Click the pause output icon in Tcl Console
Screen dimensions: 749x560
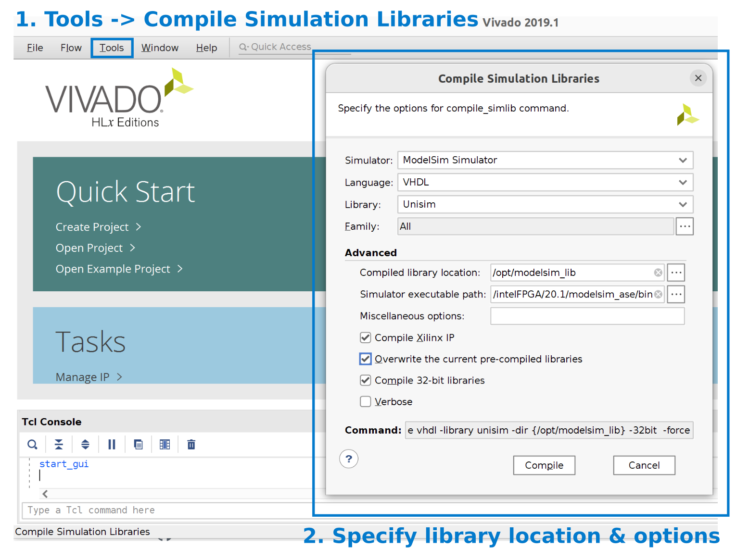(x=112, y=445)
